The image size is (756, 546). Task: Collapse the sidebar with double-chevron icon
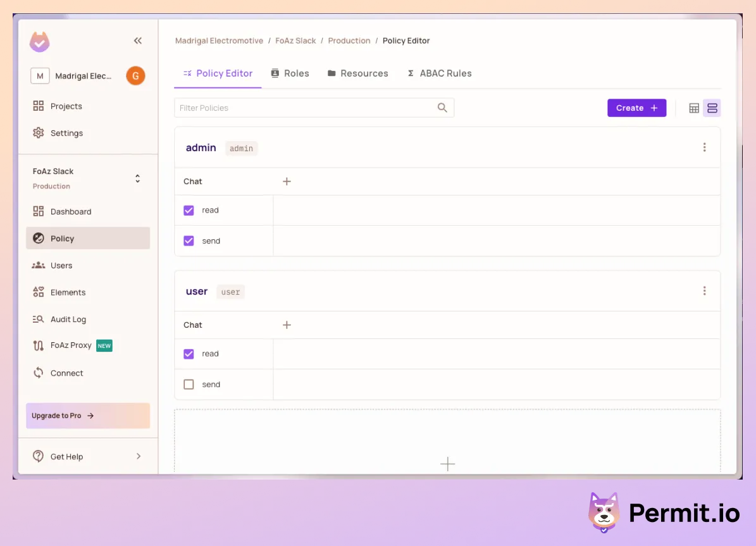coord(138,41)
